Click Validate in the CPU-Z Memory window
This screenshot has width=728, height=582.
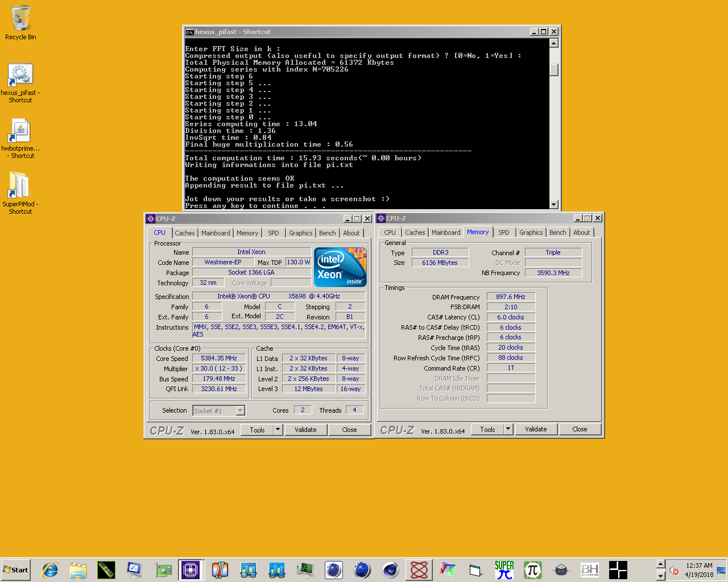[x=536, y=429]
